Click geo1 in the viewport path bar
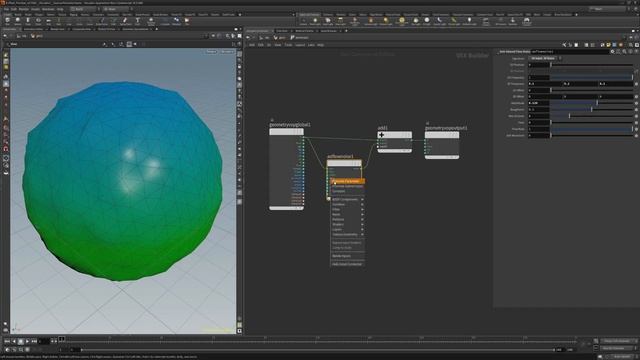Image resolution: width=640 pixels, height=360 pixels. point(37,36)
